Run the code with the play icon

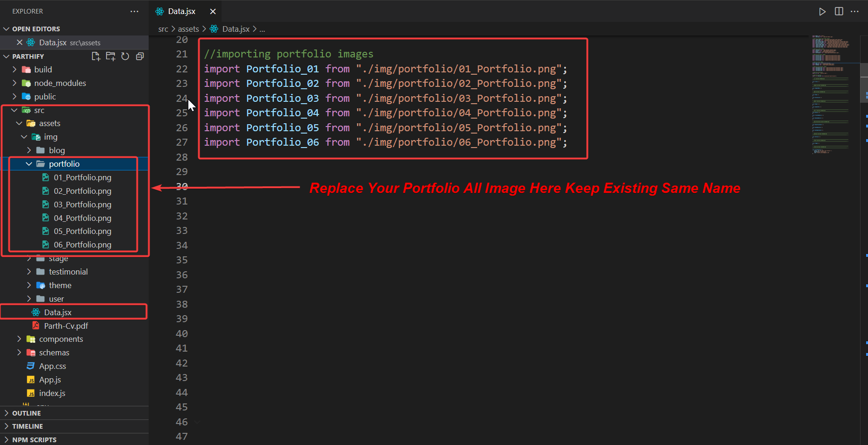coord(822,12)
